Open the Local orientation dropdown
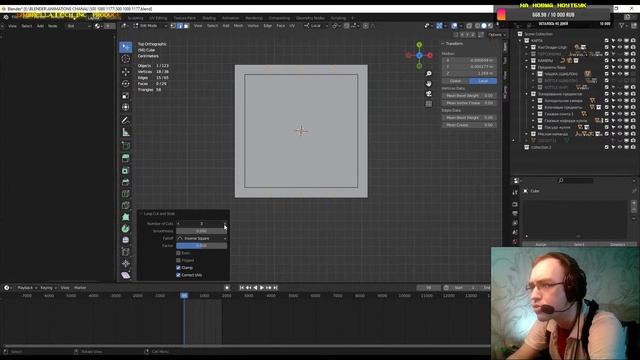 tap(316, 26)
